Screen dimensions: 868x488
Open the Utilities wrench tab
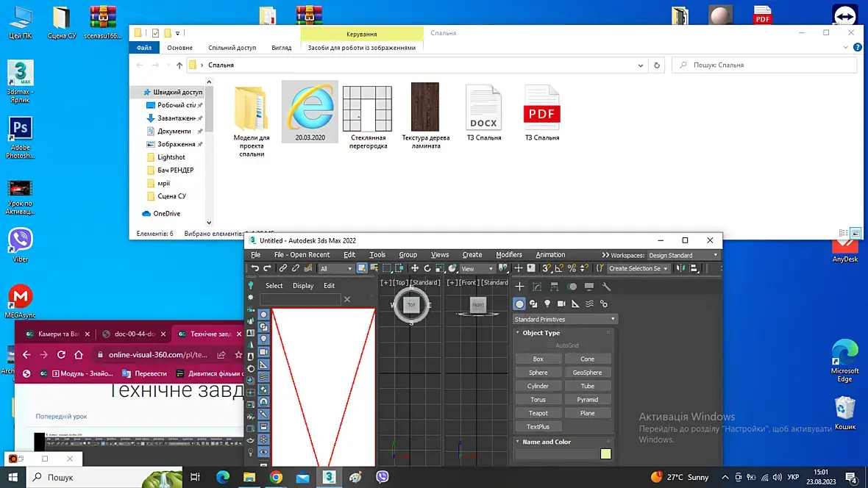tap(607, 287)
